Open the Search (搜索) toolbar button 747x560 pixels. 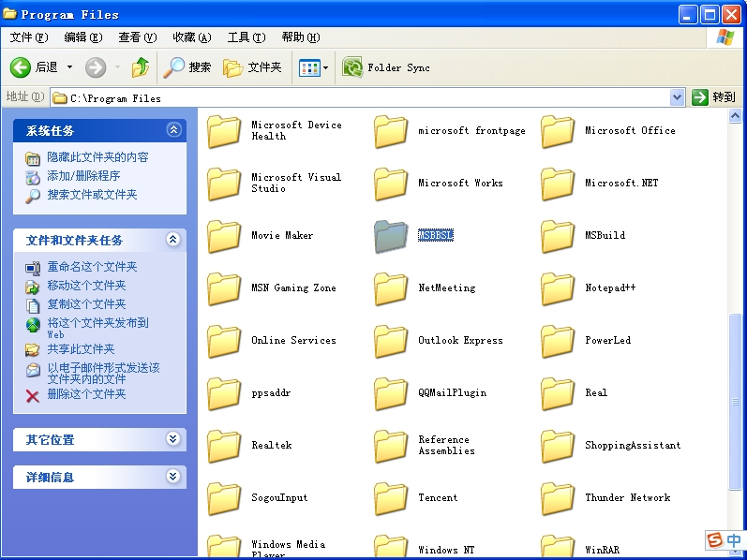187,67
